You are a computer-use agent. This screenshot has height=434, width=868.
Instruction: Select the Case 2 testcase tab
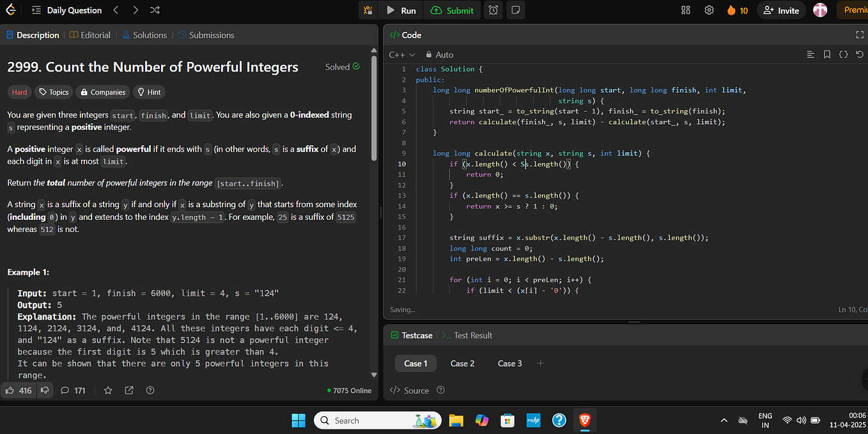point(462,363)
